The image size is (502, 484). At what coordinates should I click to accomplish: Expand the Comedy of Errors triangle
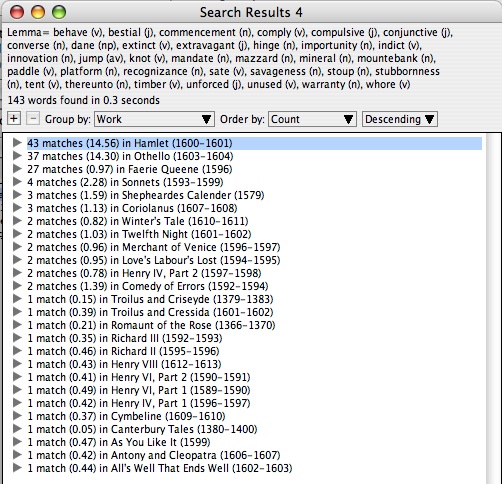(17, 286)
